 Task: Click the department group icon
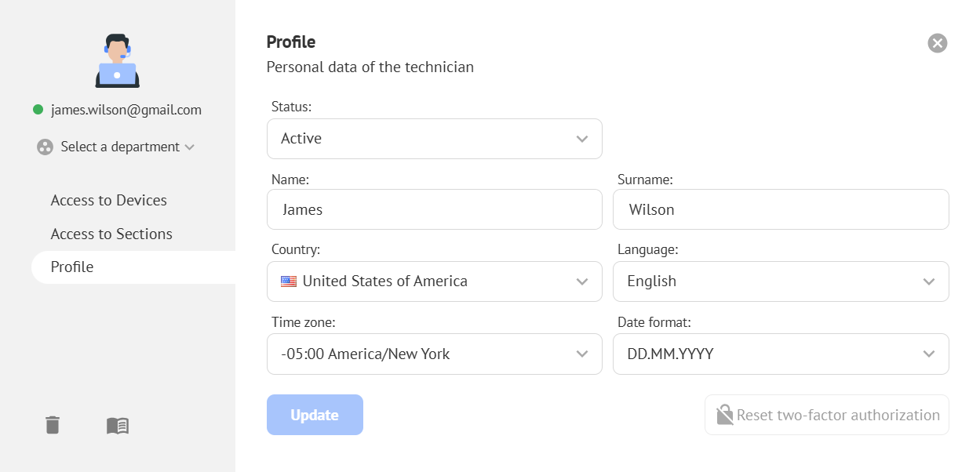coord(45,147)
